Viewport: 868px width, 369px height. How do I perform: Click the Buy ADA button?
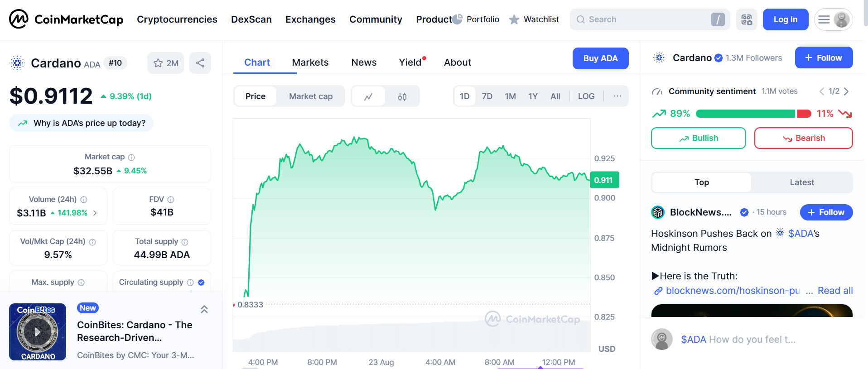(600, 58)
